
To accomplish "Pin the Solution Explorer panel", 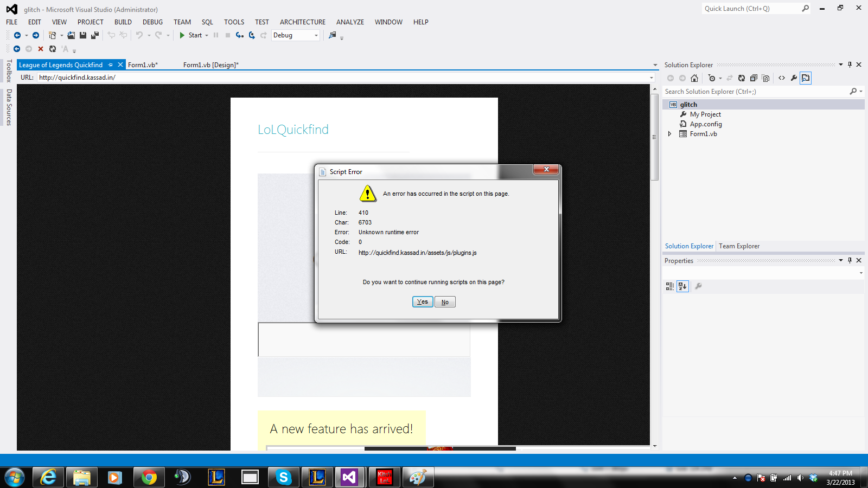I will (x=850, y=65).
